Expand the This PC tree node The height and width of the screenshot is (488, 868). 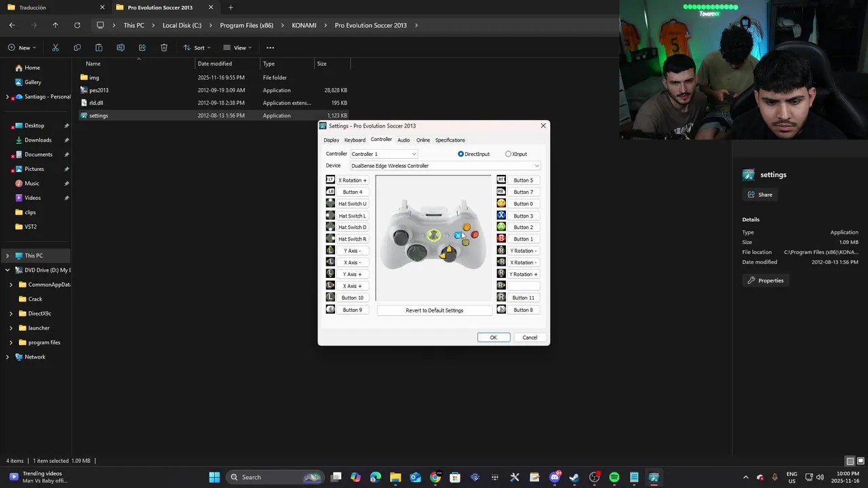7,256
